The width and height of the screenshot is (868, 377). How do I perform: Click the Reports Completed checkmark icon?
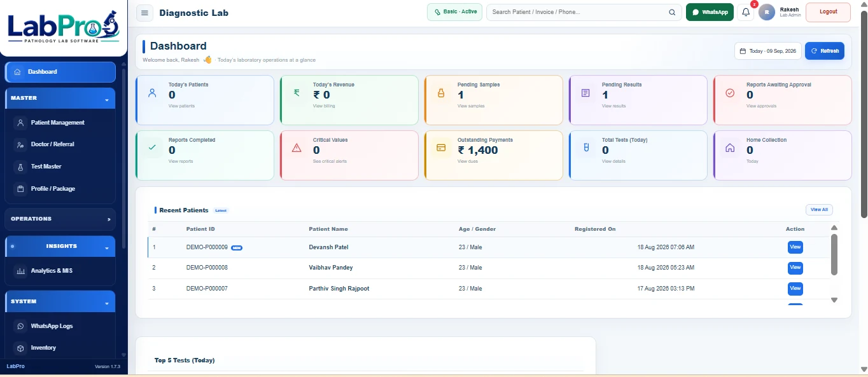(x=152, y=147)
